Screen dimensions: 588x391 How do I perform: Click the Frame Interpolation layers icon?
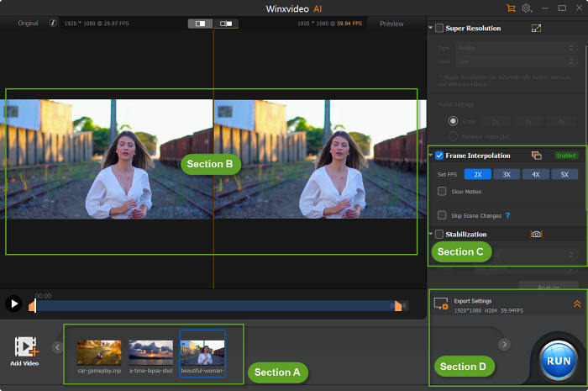(537, 156)
